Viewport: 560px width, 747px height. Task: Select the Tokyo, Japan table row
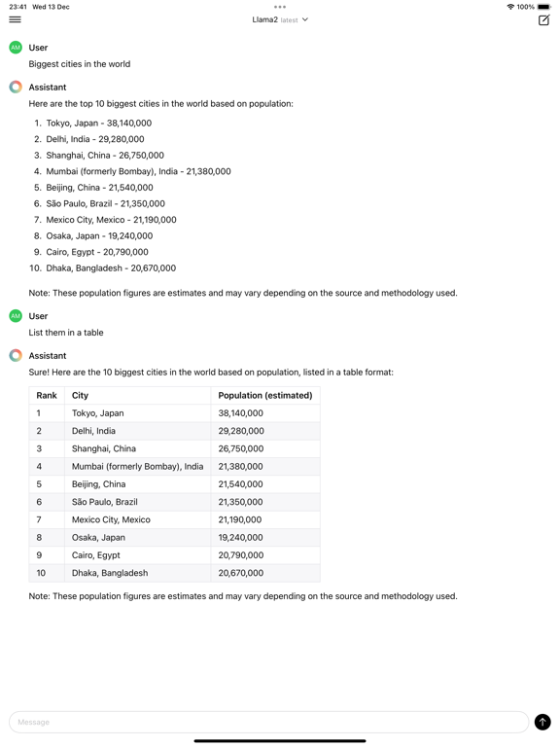click(174, 413)
